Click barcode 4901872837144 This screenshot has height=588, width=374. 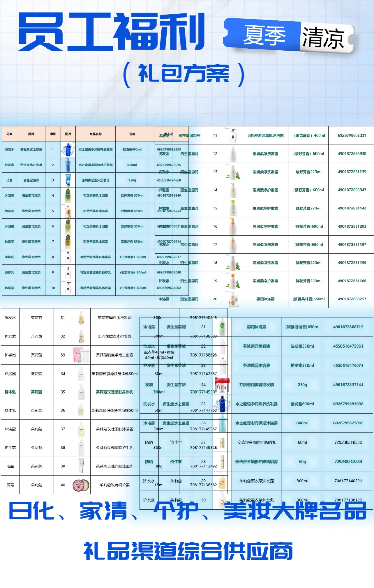click(x=348, y=385)
